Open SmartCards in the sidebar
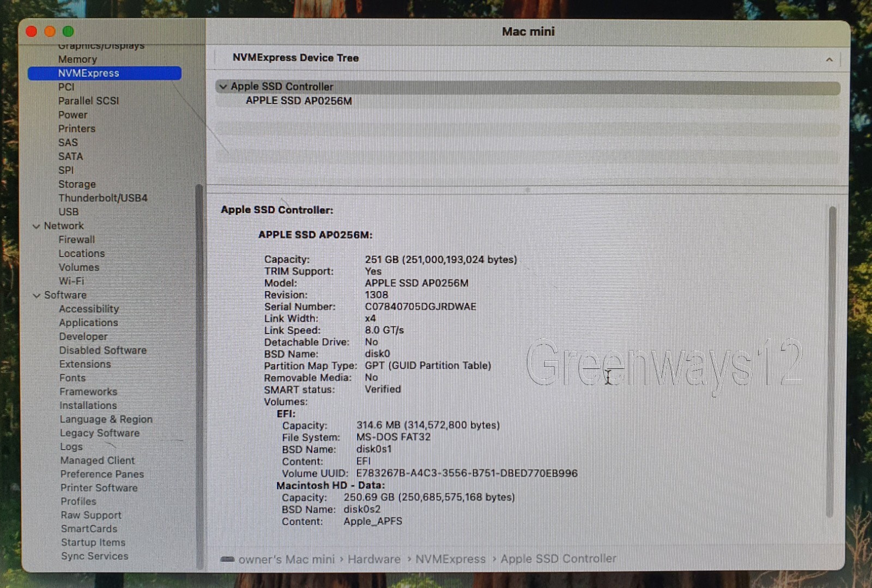 [89, 529]
